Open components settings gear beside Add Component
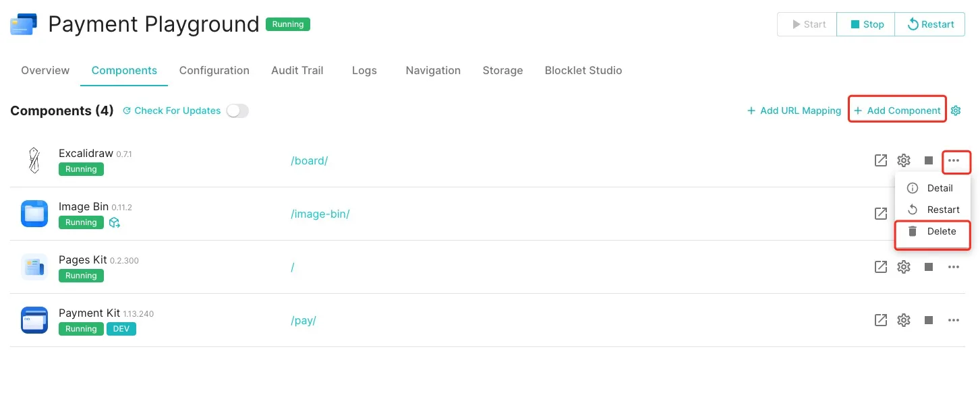This screenshot has height=401, width=980. tap(956, 111)
